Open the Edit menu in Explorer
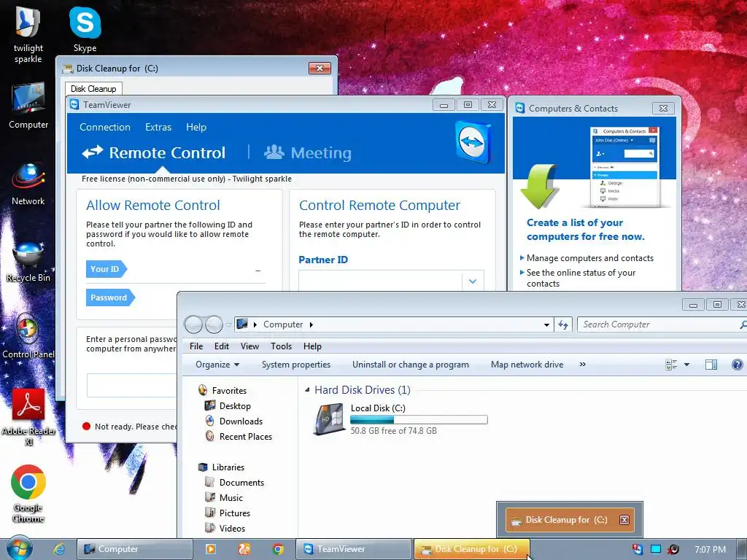 pyautogui.click(x=222, y=346)
